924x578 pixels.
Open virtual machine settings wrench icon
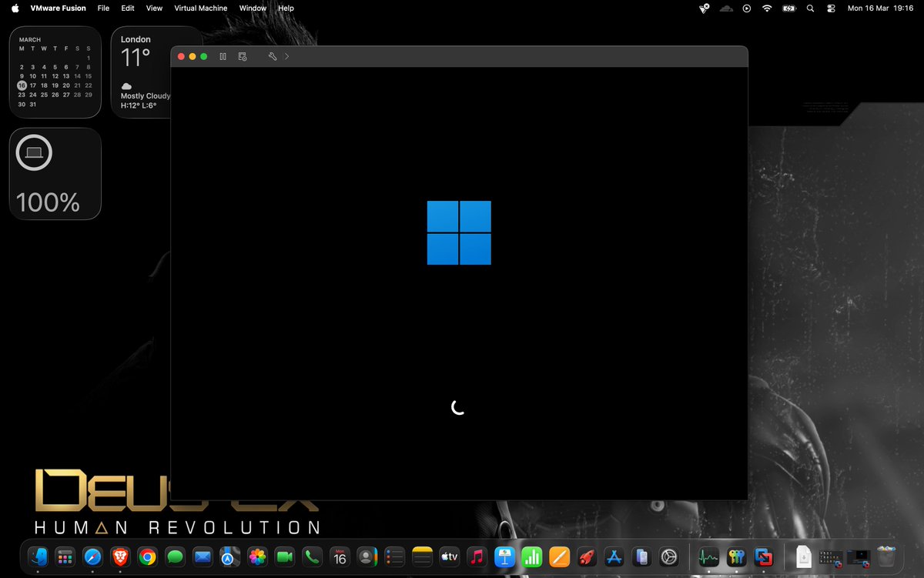[273, 56]
